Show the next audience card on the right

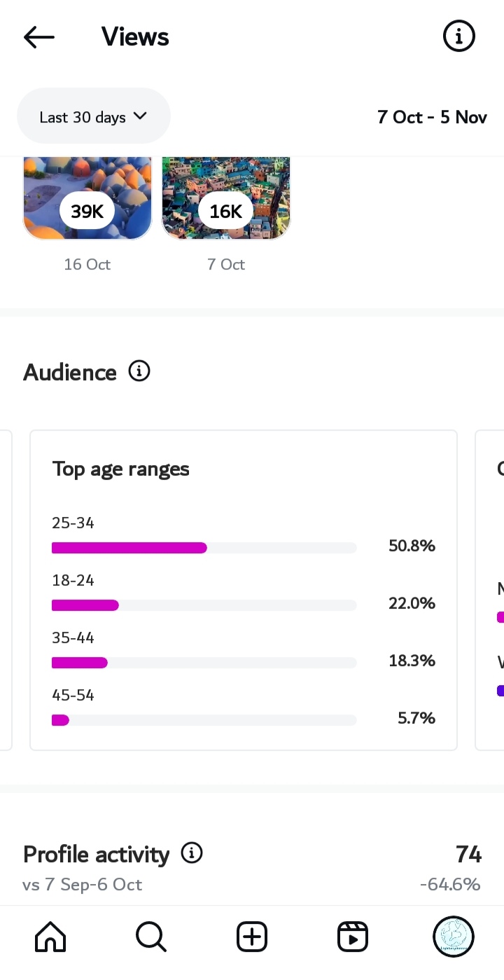point(490,590)
